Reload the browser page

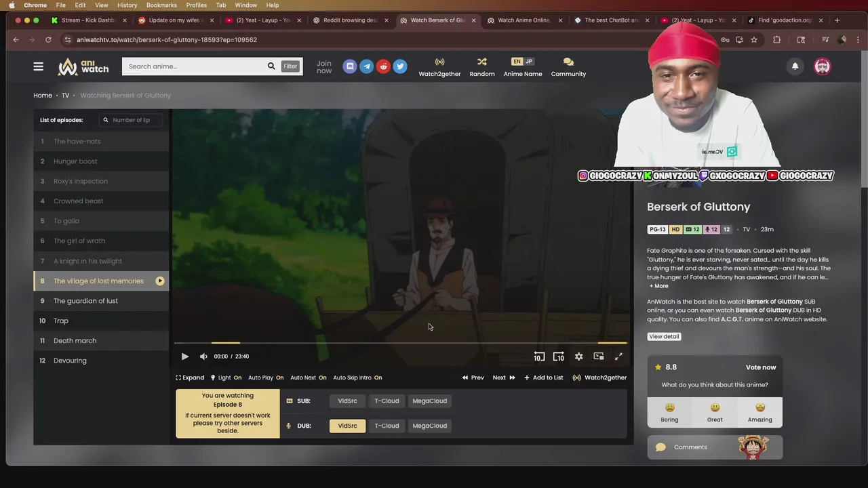pos(48,39)
